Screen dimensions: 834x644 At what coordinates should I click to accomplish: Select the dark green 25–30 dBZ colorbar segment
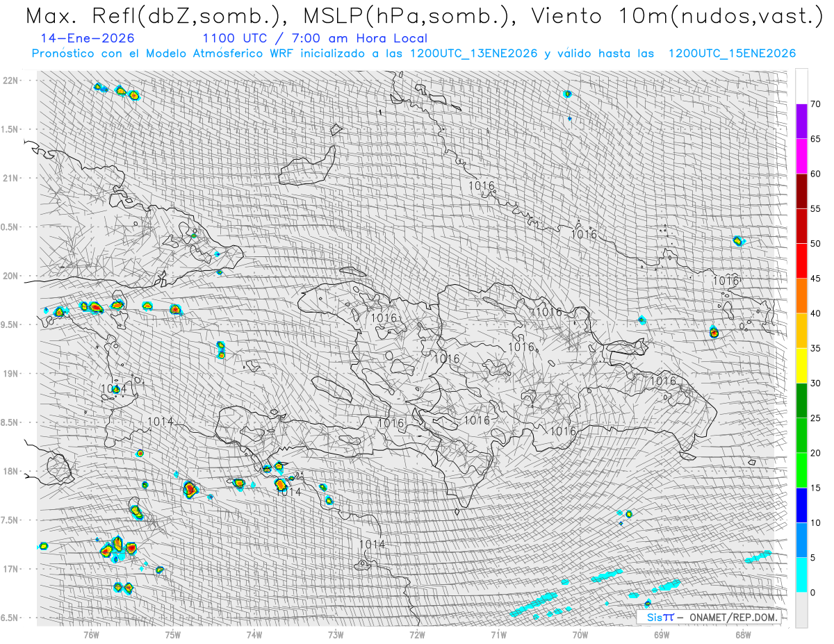(x=801, y=401)
